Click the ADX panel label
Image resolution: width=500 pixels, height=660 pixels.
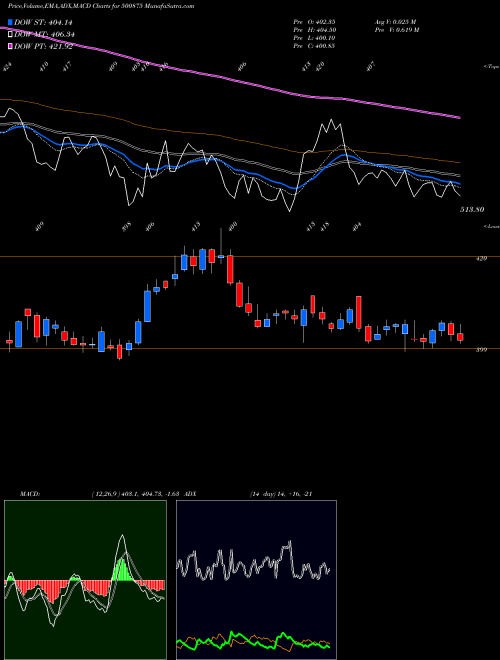click(x=190, y=494)
